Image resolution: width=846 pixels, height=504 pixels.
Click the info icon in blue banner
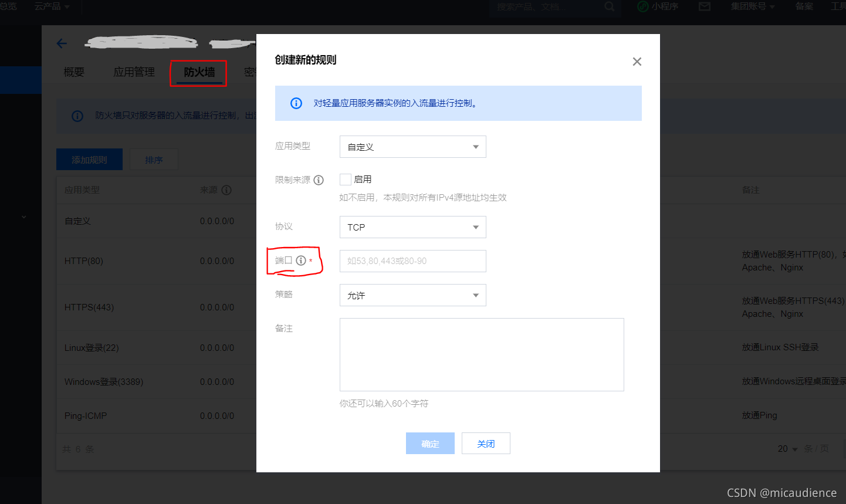click(x=296, y=103)
